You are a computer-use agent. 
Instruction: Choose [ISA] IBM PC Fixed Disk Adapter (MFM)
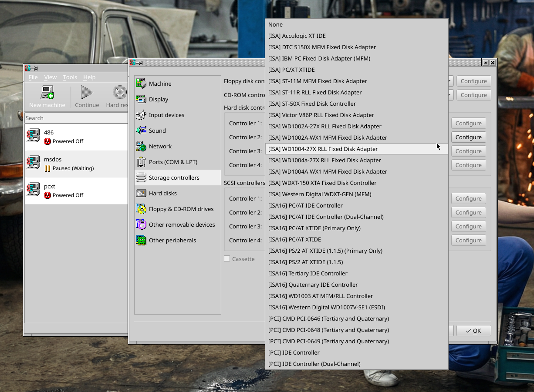[357, 58]
